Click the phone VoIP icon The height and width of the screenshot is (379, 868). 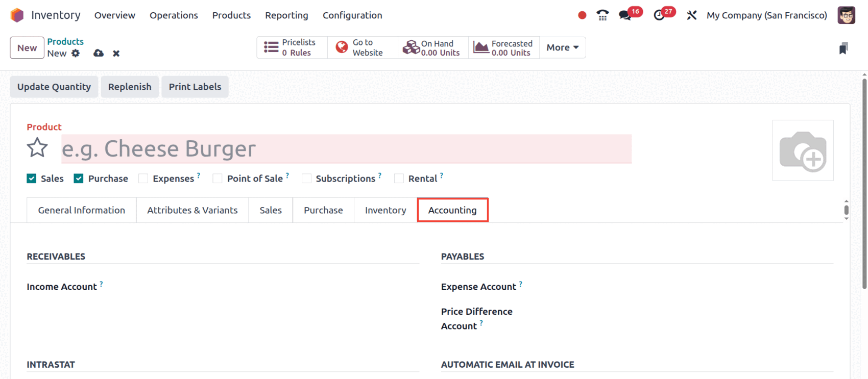(x=602, y=15)
